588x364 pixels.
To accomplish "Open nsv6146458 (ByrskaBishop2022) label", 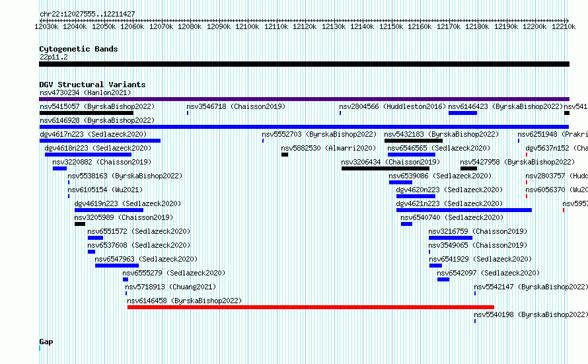I will click(184, 301).
